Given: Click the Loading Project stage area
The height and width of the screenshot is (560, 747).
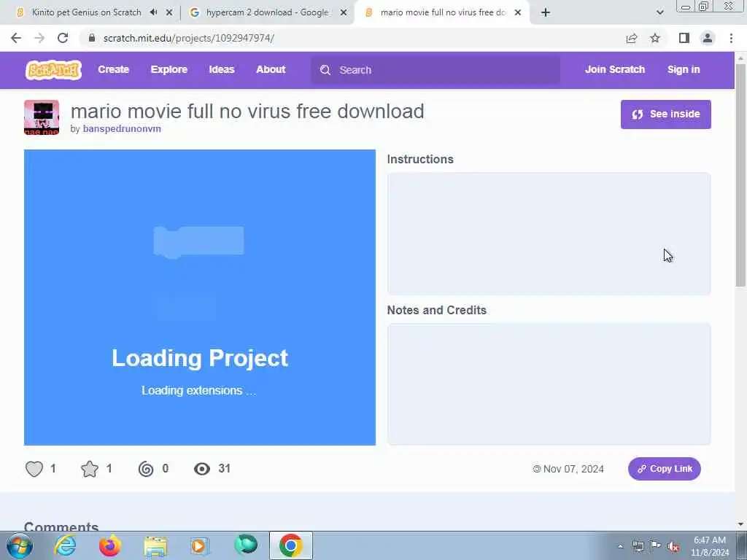Looking at the screenshot, I should click(200, 297).
